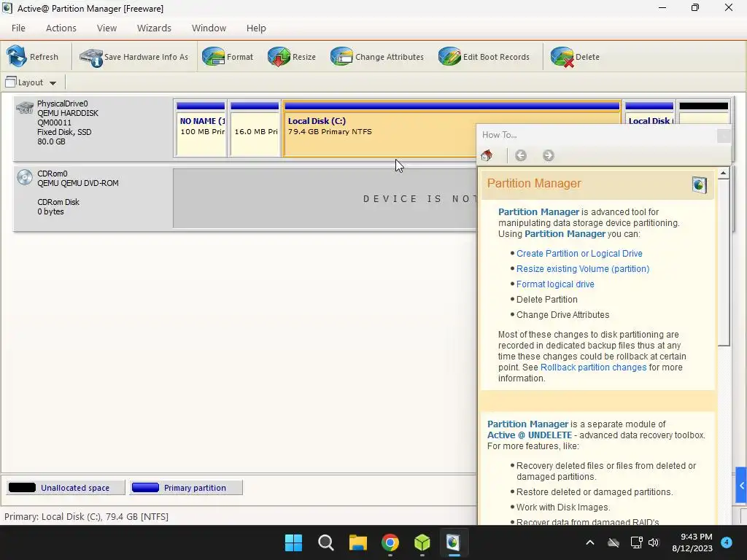Select the 16.0 MB primary partition
747x560 pixels.
255,128
